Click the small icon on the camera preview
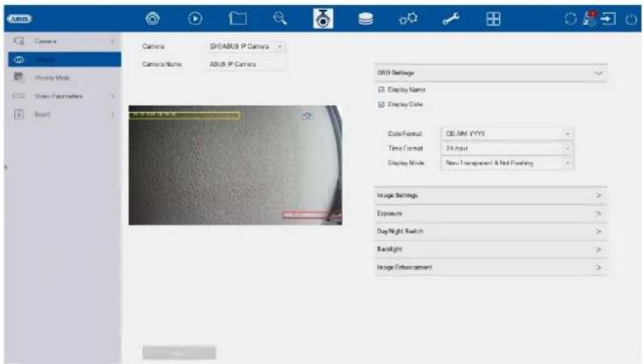 [307, 117]
